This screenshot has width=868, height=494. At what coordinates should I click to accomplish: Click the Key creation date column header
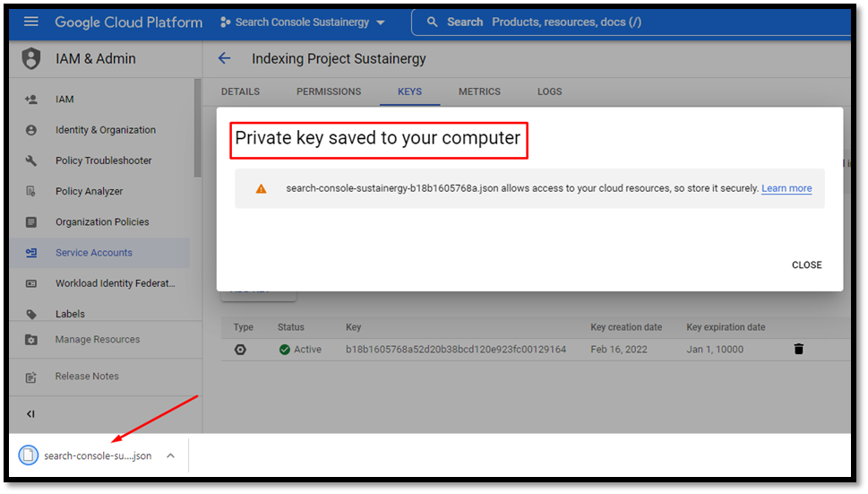(x=626, y=326)
